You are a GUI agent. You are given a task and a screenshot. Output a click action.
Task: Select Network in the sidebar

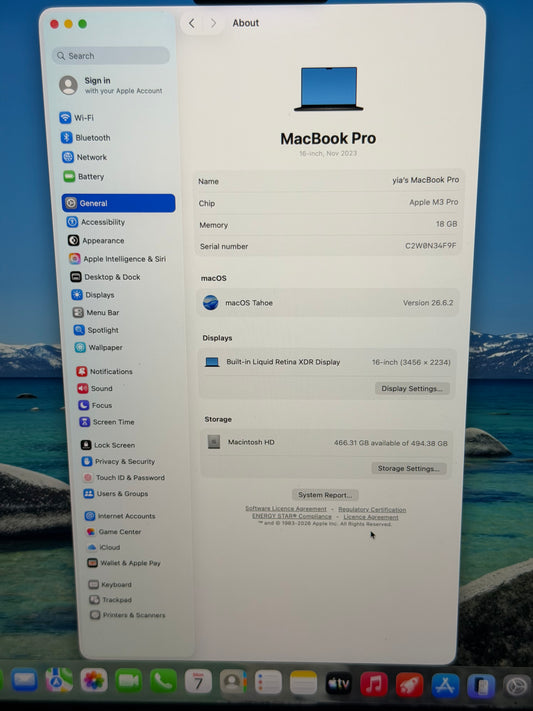click(x=85, y=157)
